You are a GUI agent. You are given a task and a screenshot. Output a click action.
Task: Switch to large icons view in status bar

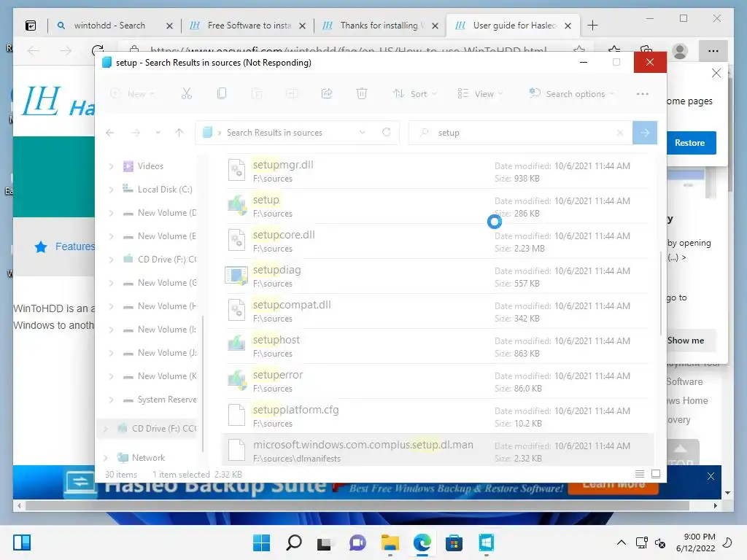click(x=656, y=474)
